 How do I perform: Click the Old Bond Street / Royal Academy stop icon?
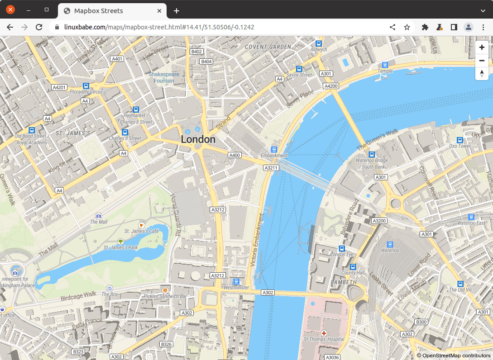pyautogui.click(x=32, y=130)
